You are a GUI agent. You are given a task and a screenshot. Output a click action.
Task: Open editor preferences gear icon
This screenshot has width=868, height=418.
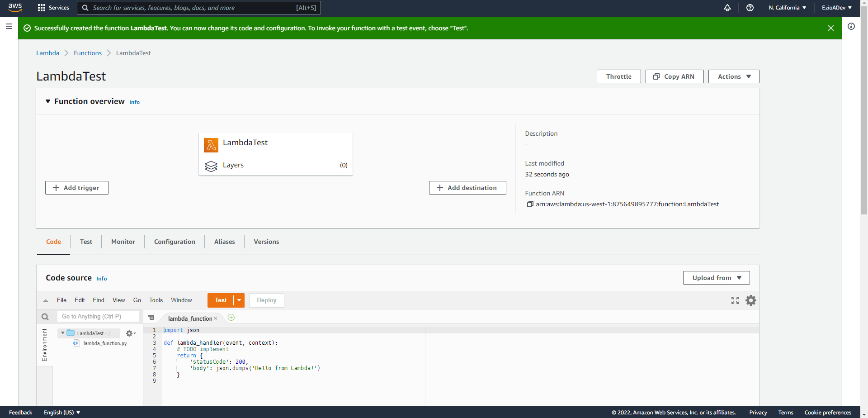tap(751, 300)
